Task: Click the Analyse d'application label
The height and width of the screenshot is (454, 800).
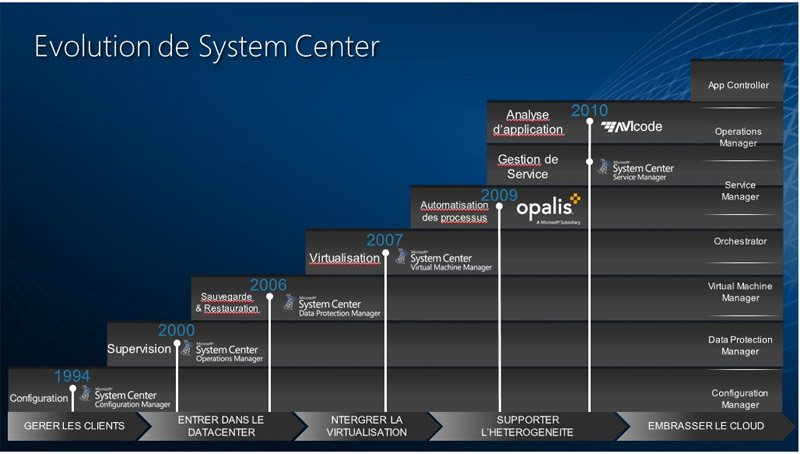Action: [x=528, y=122]
